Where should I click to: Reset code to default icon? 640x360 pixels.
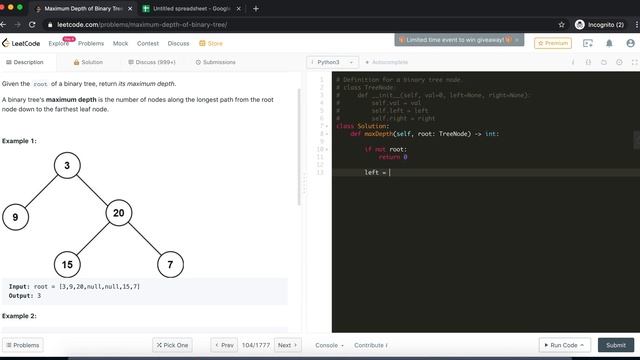pos(604,62)
